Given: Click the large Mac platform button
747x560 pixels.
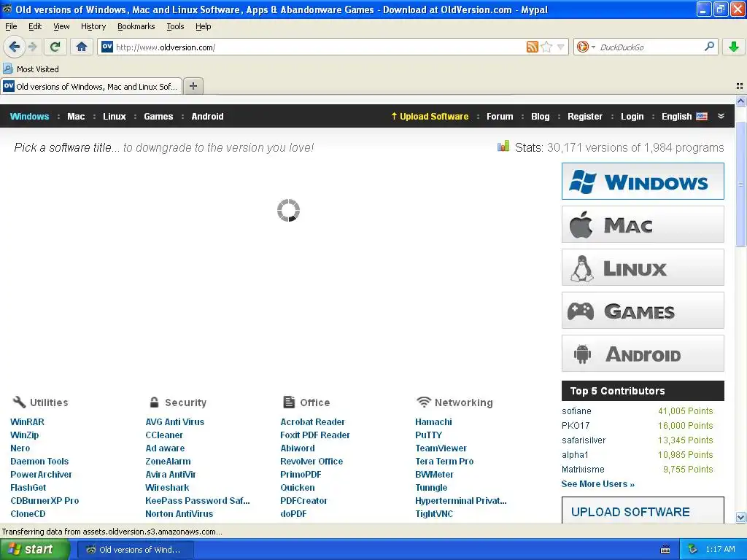Looking at the screenshot, I should point(643,225).
